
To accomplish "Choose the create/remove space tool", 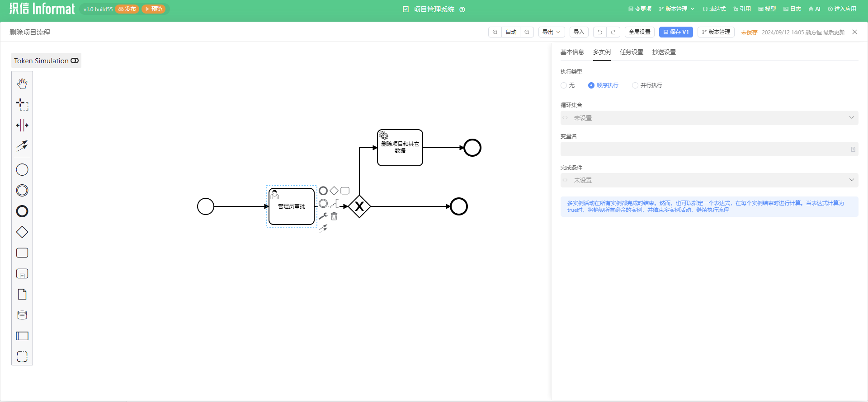I will coord(22,125).
